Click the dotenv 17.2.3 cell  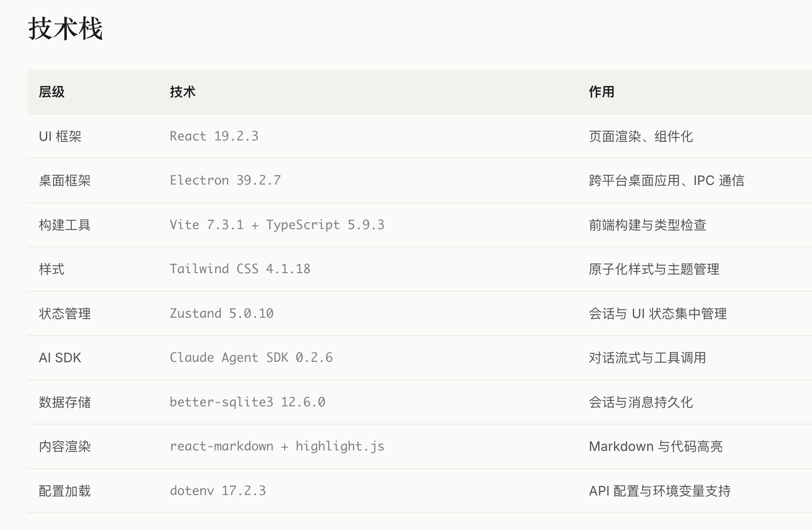click(218, 491)
